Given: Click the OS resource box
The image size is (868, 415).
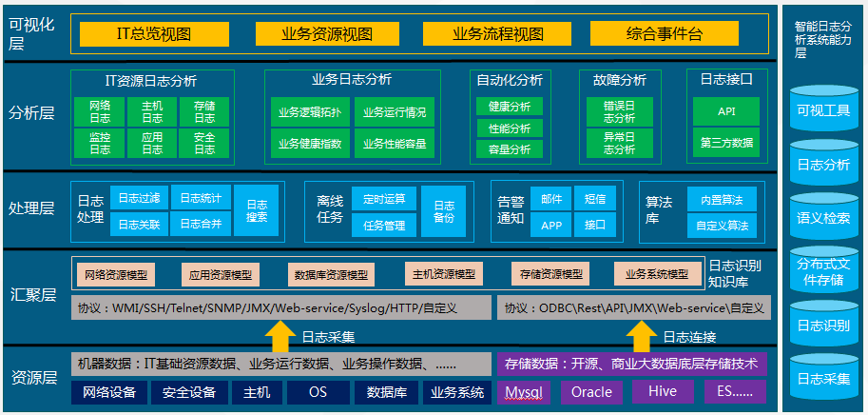Looking at the screenshot, I should pyautogui.click(x=318, y=392).
